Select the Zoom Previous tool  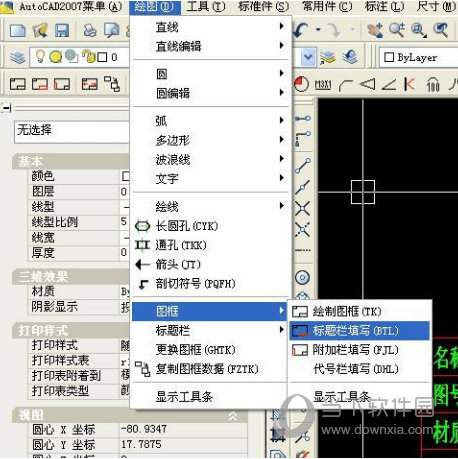[x=441, y=30]
